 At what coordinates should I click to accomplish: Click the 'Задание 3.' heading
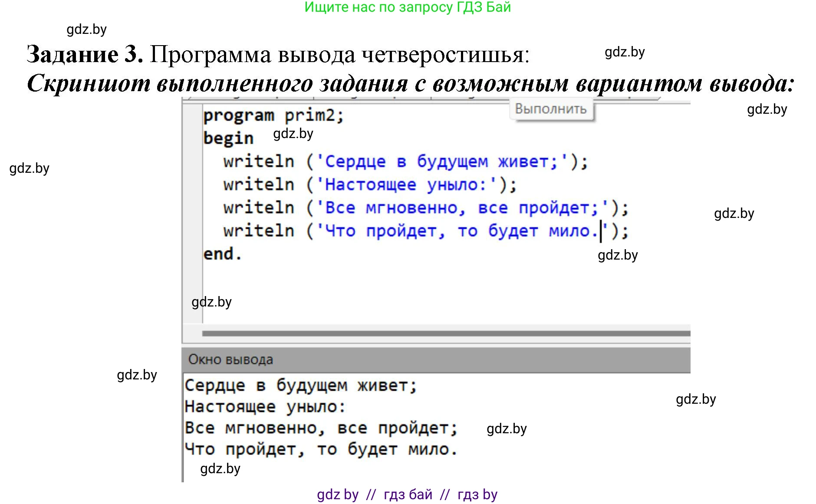pos(85,55)
